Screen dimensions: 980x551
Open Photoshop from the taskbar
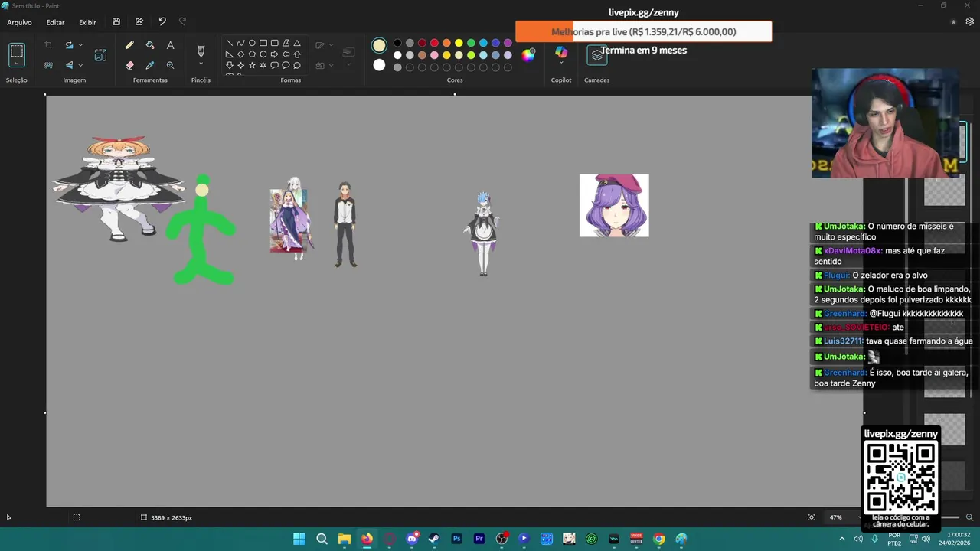coord(456,539)
